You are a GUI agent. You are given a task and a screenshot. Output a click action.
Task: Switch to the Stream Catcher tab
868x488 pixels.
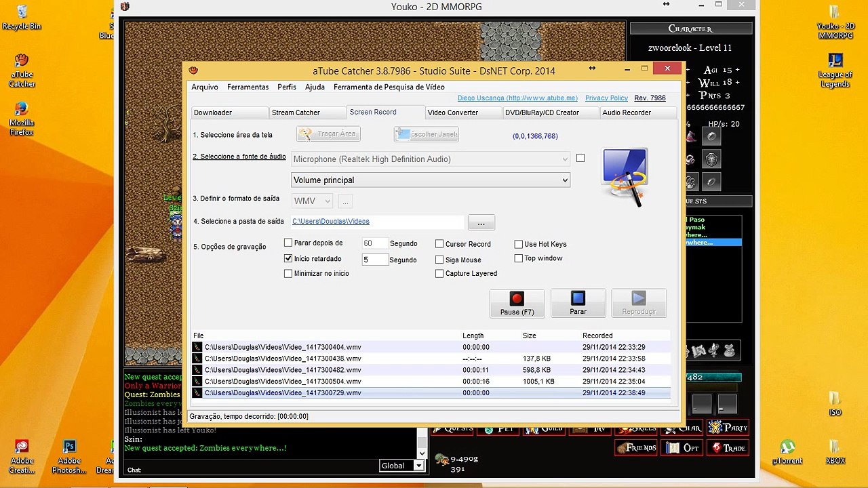pos(307,113)
